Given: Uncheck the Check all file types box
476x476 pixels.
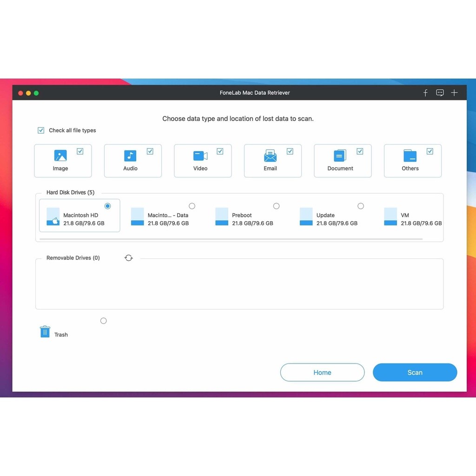Looking at the screenshot, I should [41, 131].
